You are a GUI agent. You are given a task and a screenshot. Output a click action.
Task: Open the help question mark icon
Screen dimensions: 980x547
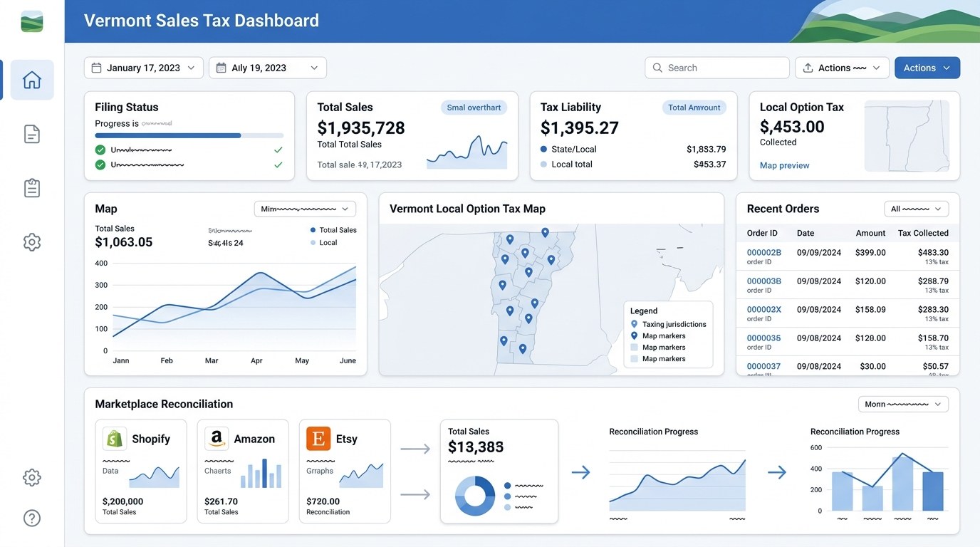32,518
